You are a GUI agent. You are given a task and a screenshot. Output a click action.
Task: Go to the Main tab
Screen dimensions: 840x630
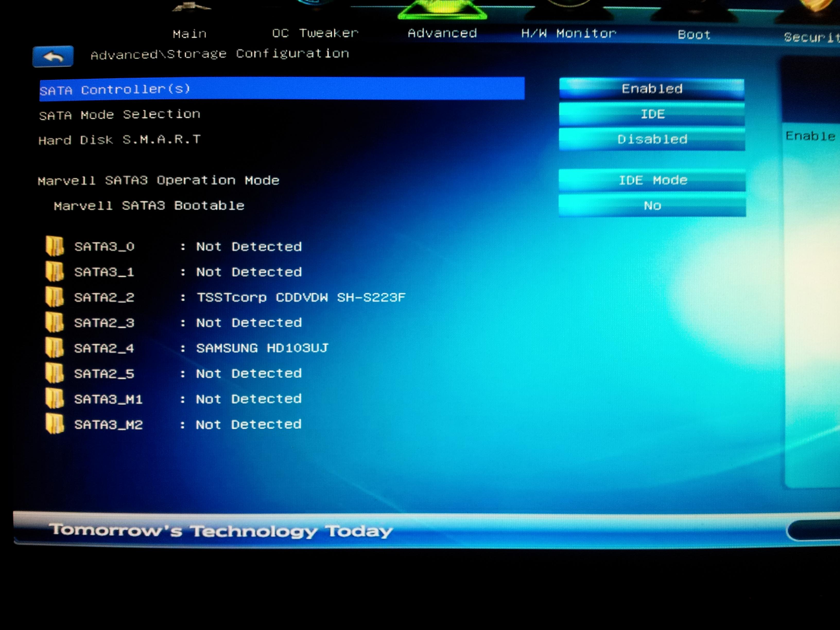(x=189, y=34)
